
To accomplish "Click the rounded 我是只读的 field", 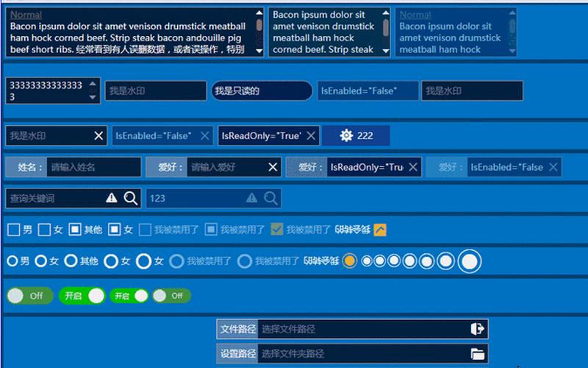I will pyautogui.click(x=262, y=91).
